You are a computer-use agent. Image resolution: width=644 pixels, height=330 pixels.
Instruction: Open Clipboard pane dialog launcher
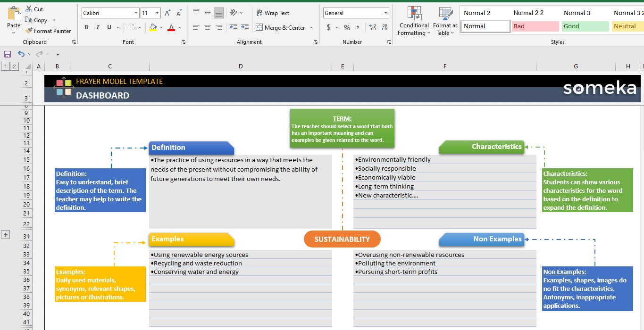point(74,42)
